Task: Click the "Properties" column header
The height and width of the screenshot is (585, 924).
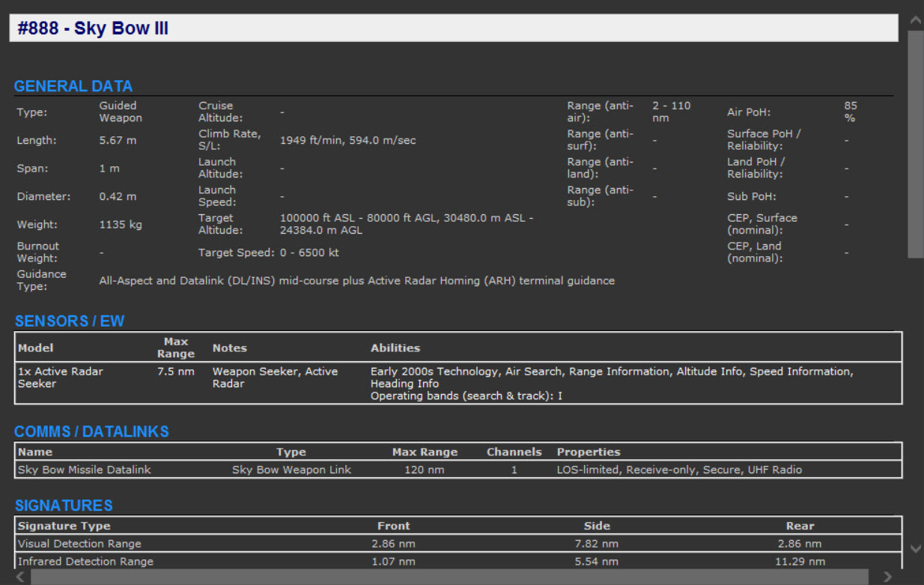Action: click(x=589, y=452)
